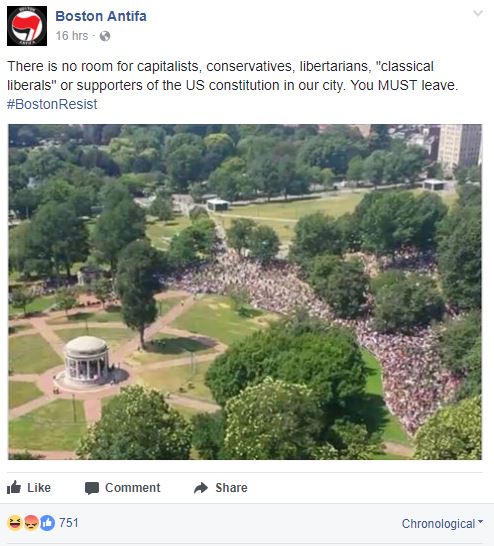Open the Boston Antifa profile picture
This screenshot has width=494, height=546.
[27, 26]
